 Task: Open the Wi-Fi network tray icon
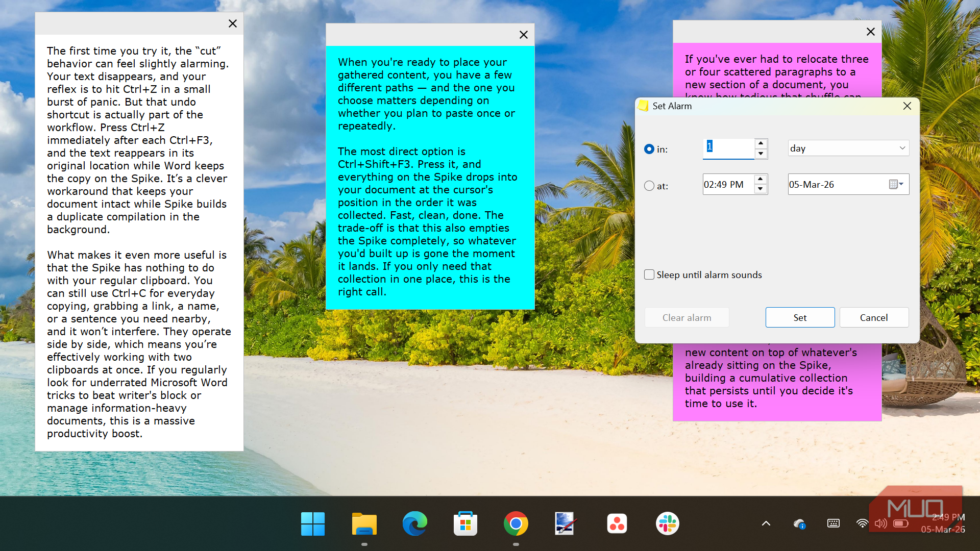862,523
